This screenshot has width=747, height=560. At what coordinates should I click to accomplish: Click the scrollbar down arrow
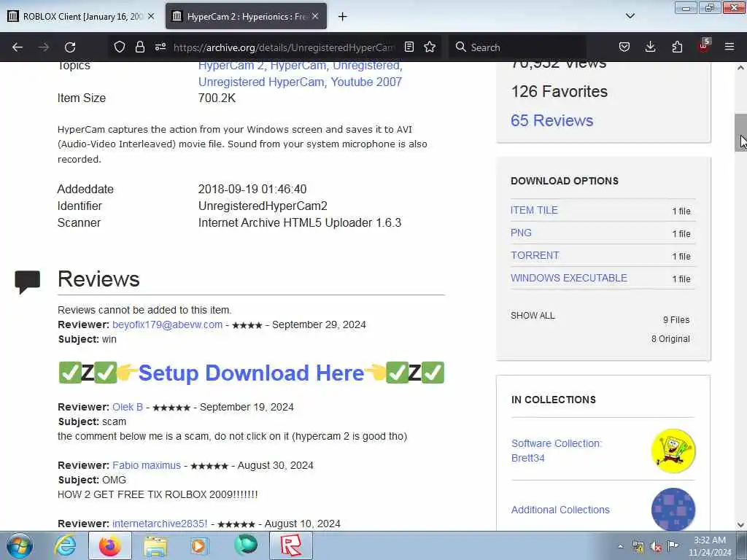tap(740, 525)
